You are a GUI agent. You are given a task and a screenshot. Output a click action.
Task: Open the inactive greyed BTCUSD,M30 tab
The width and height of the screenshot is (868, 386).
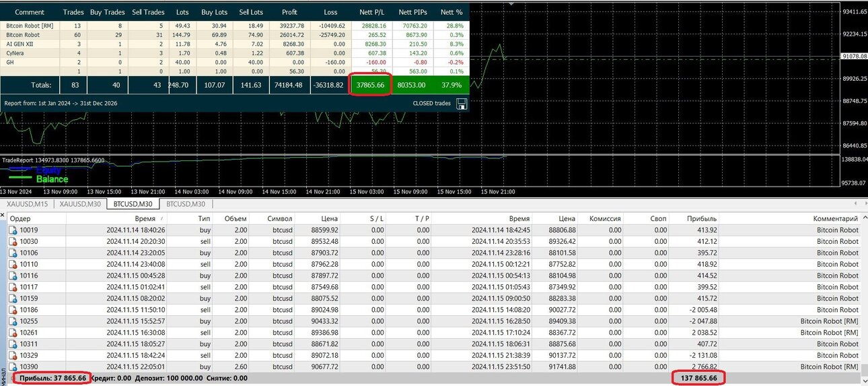[186, 203]
